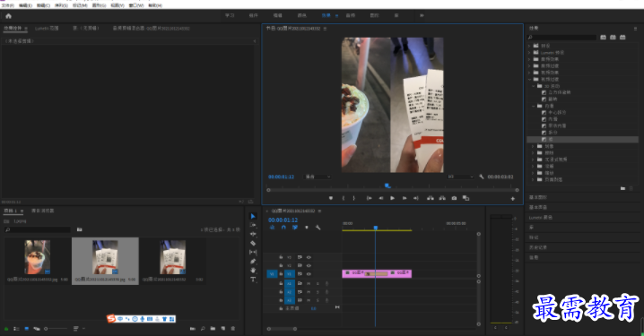
Task: Click Lift button in Program Monitor
Action: pyautogui.click(x=430, y=198)
